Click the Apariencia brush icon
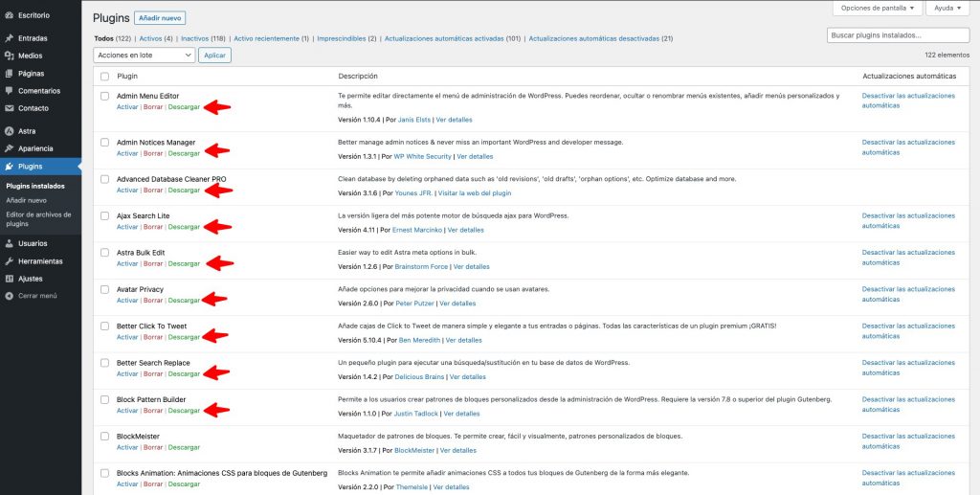This screenshot has height=495, width=980. coord(9,148)
